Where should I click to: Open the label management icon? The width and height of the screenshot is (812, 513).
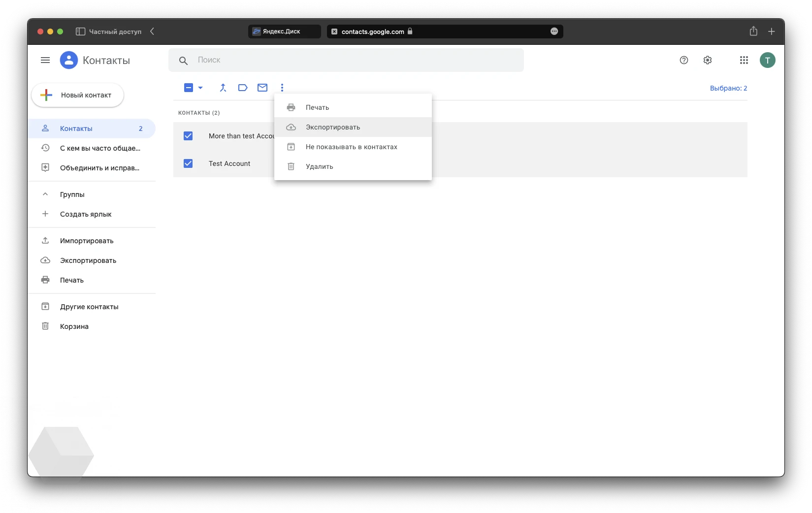click(243, 88)
